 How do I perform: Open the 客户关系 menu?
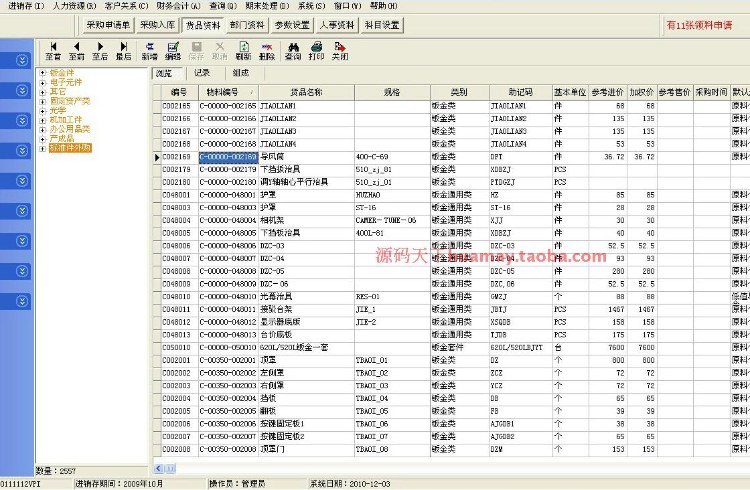click(126, 6)
